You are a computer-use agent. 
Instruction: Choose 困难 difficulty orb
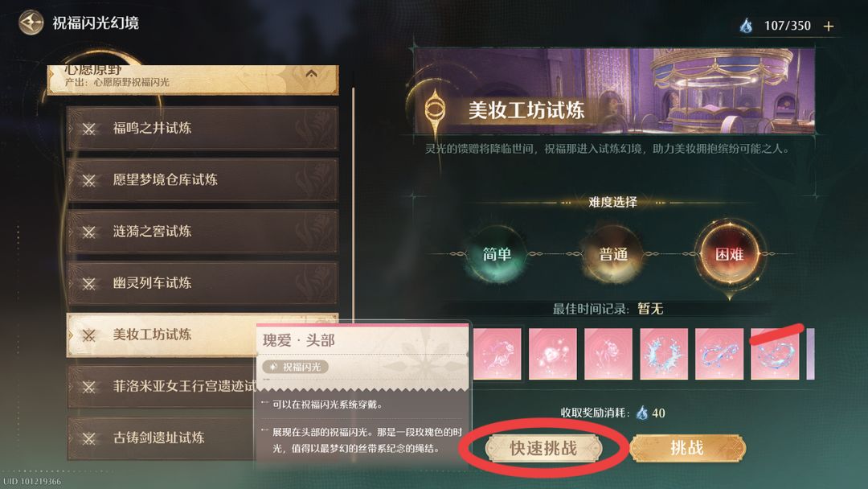[729, 254]
